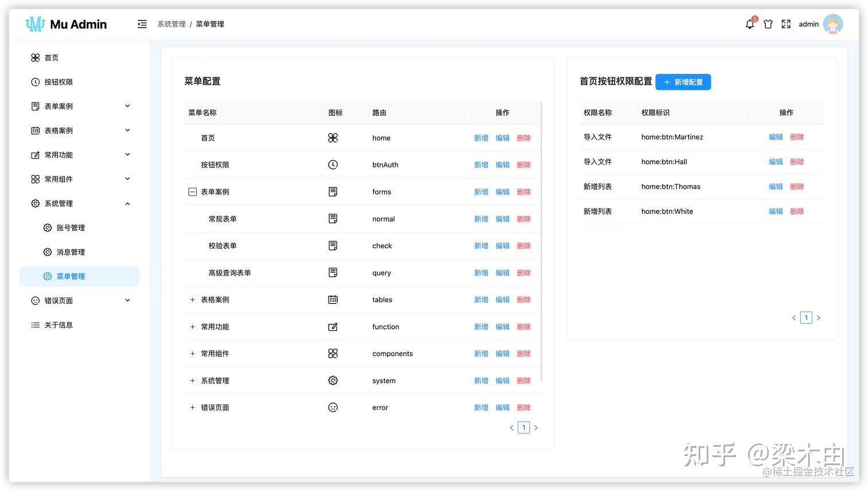Open the notification bell with red badge
Viewport: 868px width, 491px height.
point(749,24)
